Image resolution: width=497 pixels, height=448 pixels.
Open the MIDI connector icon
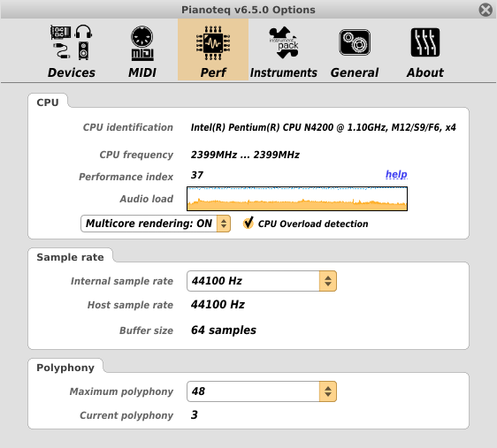[142, 43]
